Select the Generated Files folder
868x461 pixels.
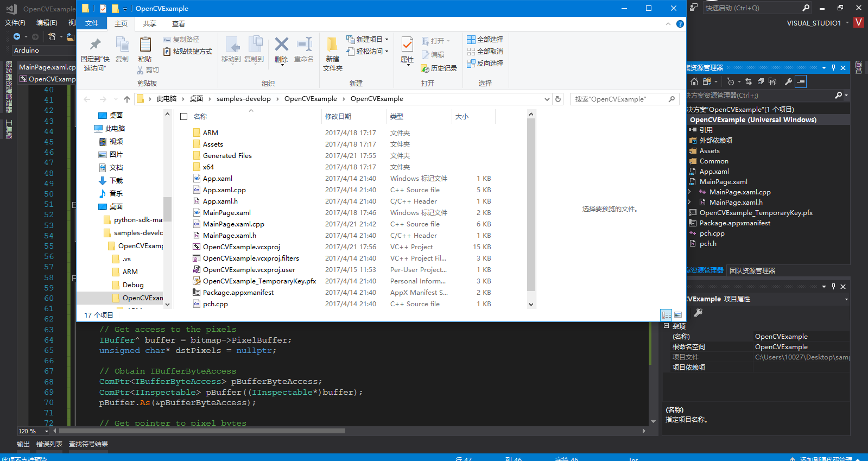coord(227,155)
